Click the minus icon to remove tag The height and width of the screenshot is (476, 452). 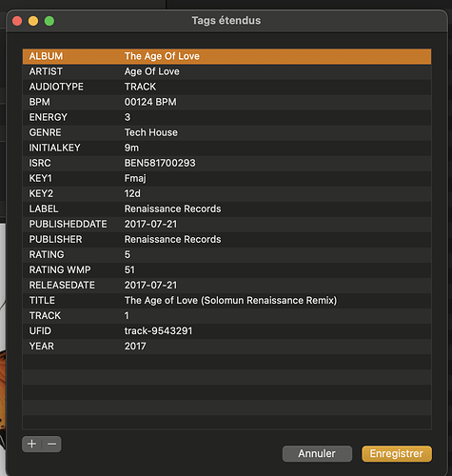click(51, 444)
